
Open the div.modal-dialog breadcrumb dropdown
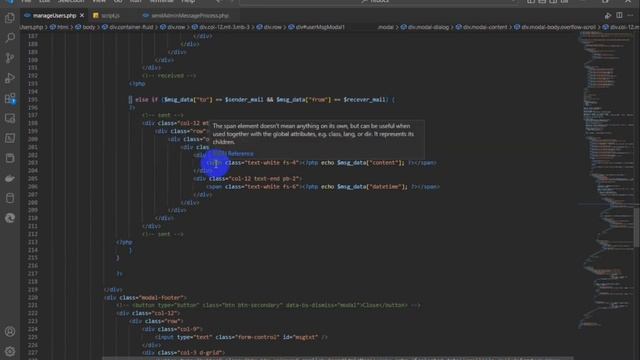point(428,27)
